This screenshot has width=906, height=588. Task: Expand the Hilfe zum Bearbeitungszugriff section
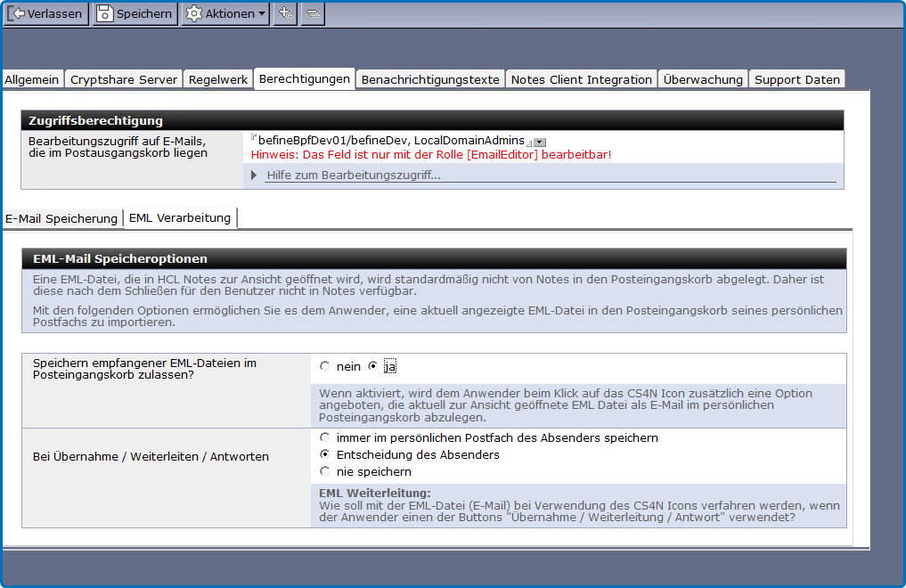(254, 175)
